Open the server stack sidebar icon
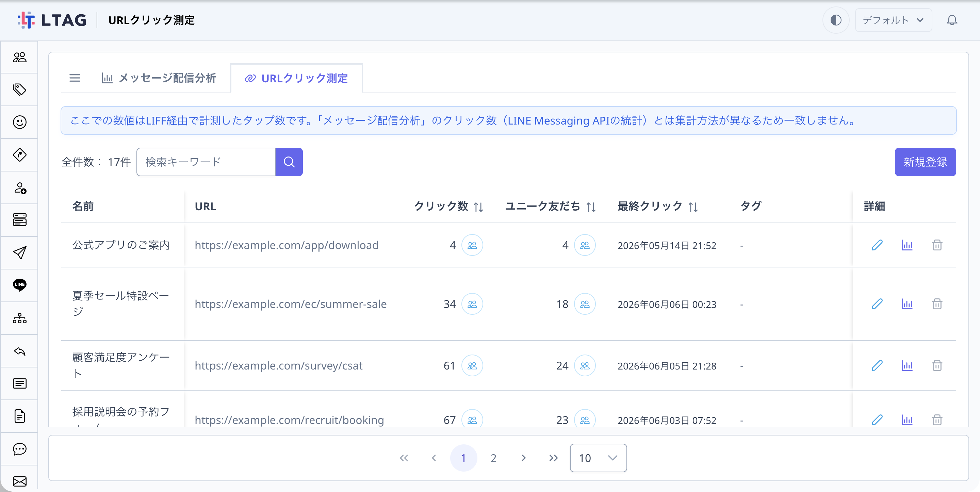The width and height of the screenshot is (980, 492). [x=19, y=220]
